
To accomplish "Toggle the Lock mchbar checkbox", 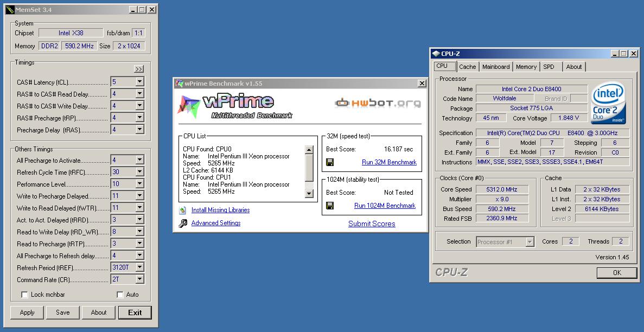I will [24, 295].
